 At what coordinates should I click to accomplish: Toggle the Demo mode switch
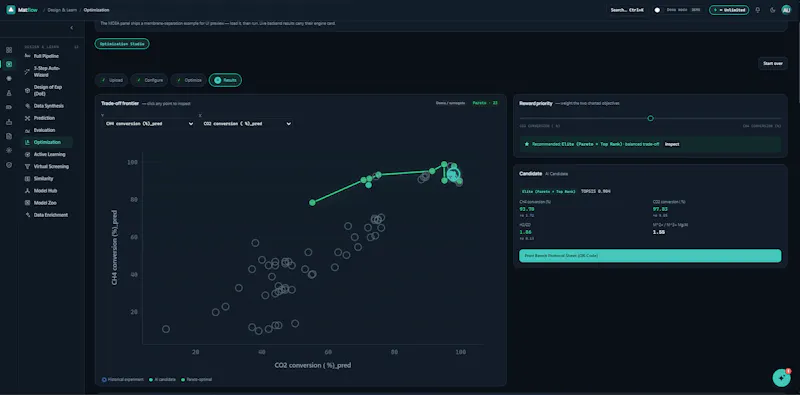658,10
